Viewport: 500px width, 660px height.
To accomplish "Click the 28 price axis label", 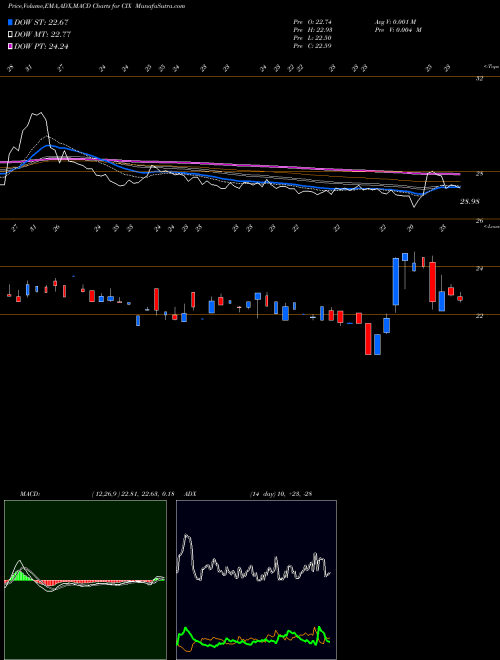I will [x=479, y=174].
